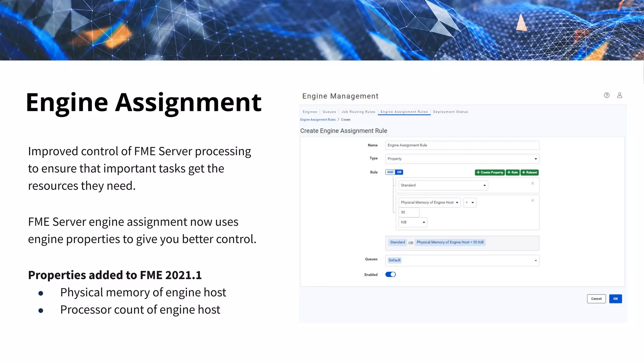Switch to the Engines tab
This screenshot has width=644, height=362.
(x=310, y=112)
